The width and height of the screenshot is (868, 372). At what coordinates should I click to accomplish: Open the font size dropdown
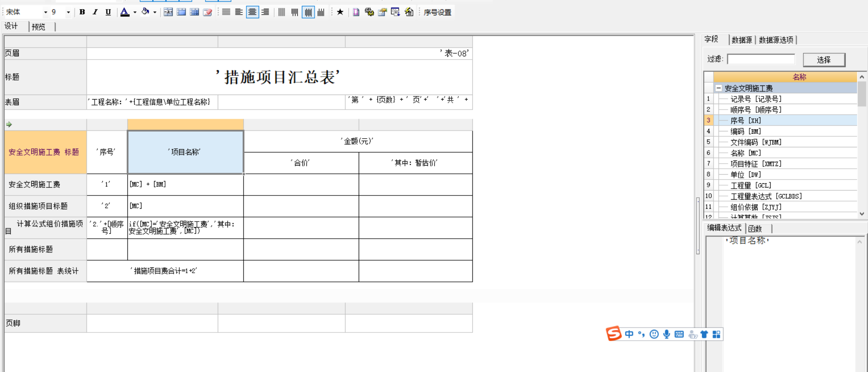[x=68, y=12]
